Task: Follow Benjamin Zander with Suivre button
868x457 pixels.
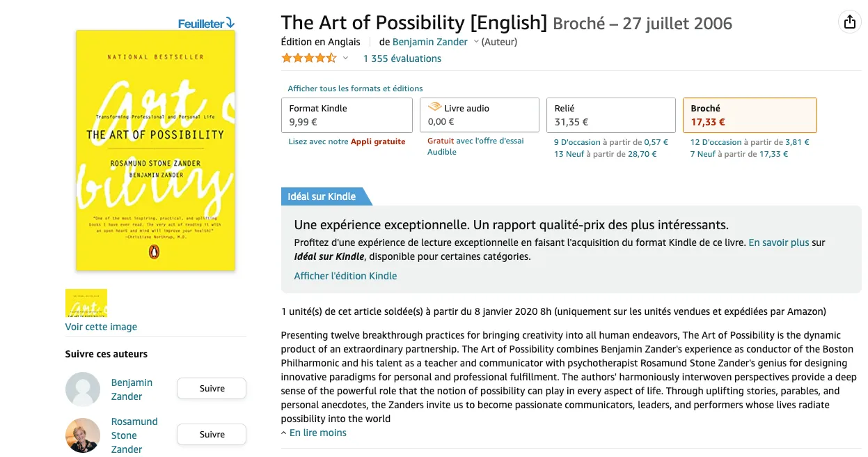Action: point(212,388)
